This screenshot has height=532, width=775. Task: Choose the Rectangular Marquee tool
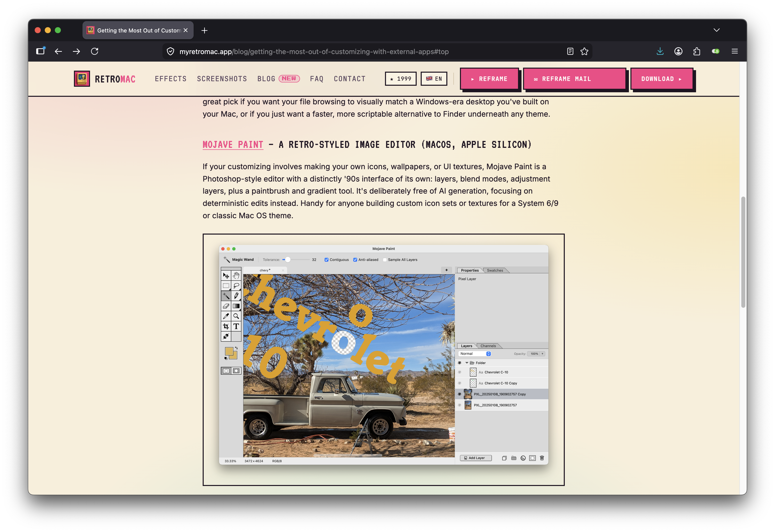point(226,286)
